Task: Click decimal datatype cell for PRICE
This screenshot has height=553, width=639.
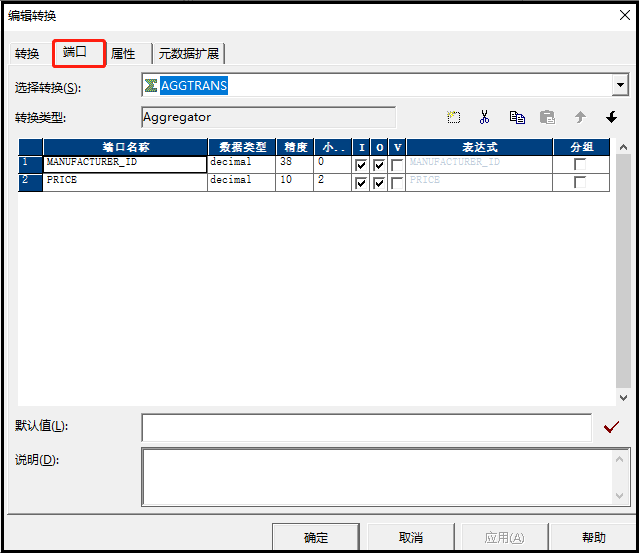Action: coord(242,182)
